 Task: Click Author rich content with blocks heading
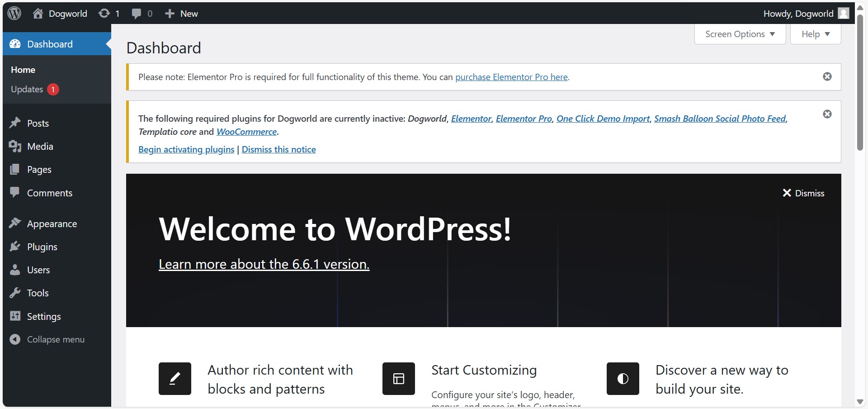[280, 380]
